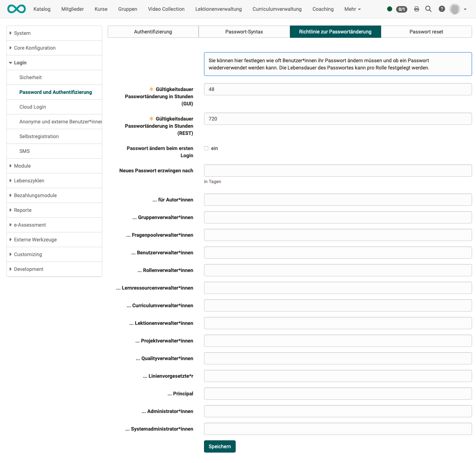Click the Systemadministrator*innen input field
476x463 pixels.
point(338,429)
